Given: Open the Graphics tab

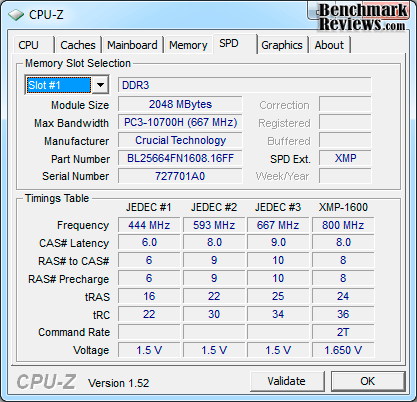Looking at the screenshot, I should click(x=282, y=45).
